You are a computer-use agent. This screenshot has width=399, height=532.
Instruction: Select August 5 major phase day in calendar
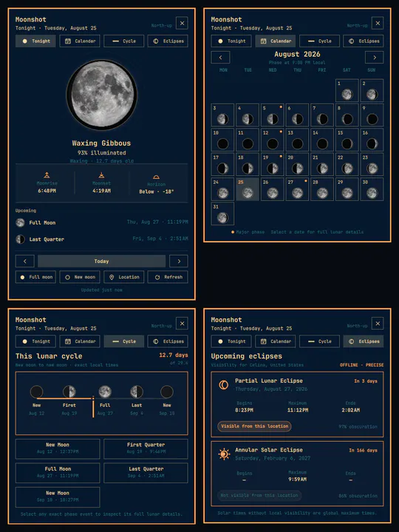click(x=273, y=115)
